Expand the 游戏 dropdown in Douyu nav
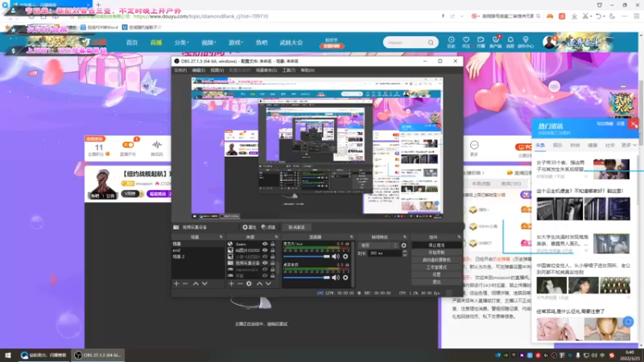This screenshot has width=644, height=362. point(236,43)
